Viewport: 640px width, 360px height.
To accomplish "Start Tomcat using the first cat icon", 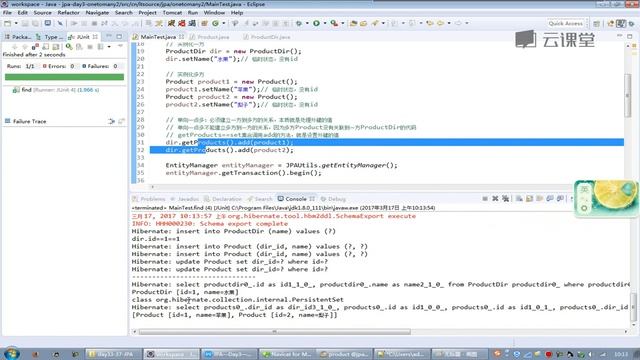I will (171, 23).
